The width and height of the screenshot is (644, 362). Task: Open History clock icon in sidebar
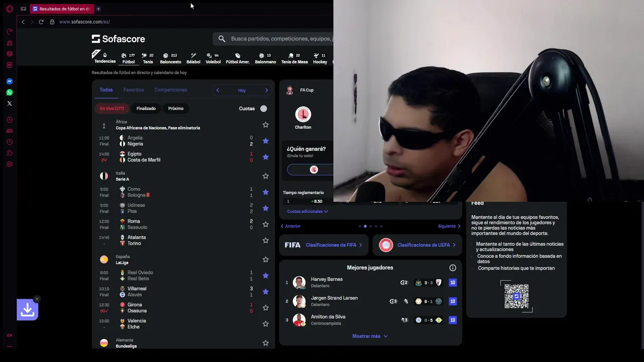9,142
